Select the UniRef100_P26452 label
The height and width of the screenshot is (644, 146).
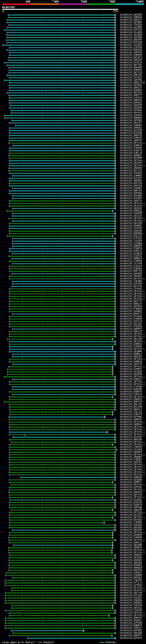[131, 326]
